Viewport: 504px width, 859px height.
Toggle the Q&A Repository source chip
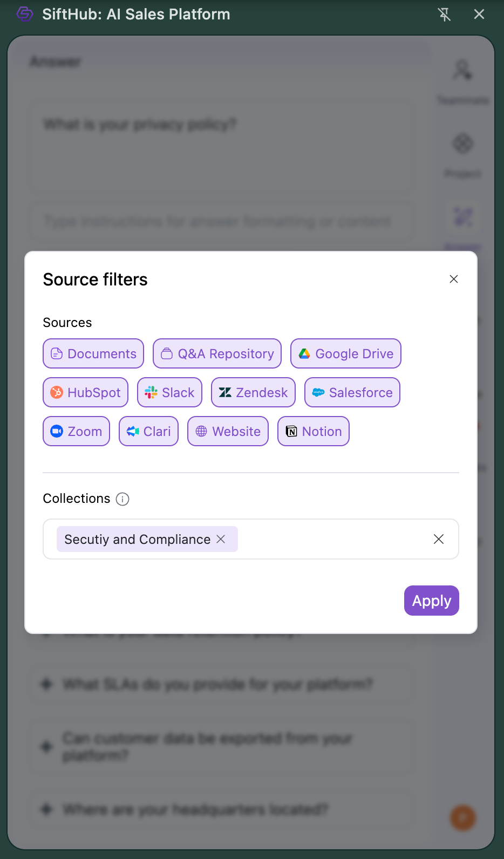pyautogui.click(x=217, y=353)
